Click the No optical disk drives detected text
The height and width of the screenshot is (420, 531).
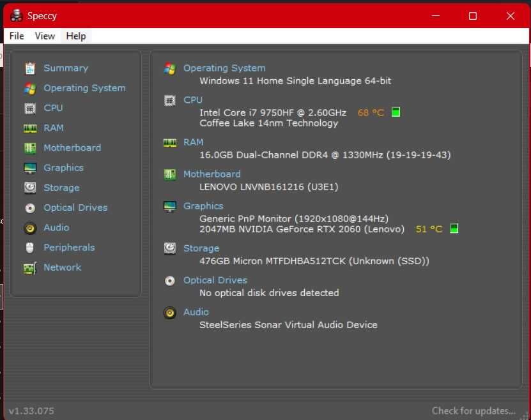pos(269,293)
